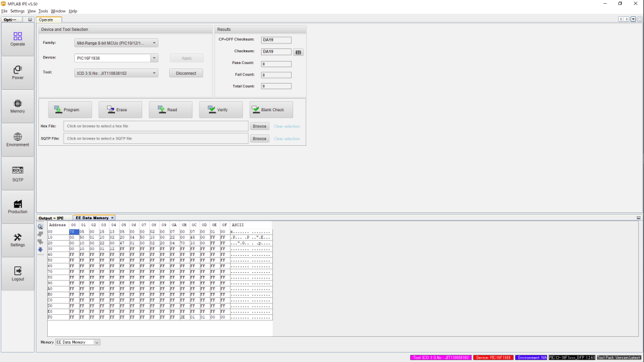
Task: Click the SQTP File path field
Action: (x=156, y=139)
